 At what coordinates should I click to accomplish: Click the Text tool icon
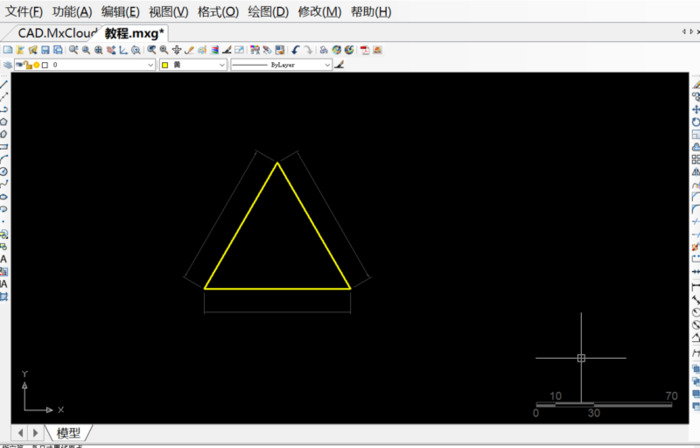[4, 258]
